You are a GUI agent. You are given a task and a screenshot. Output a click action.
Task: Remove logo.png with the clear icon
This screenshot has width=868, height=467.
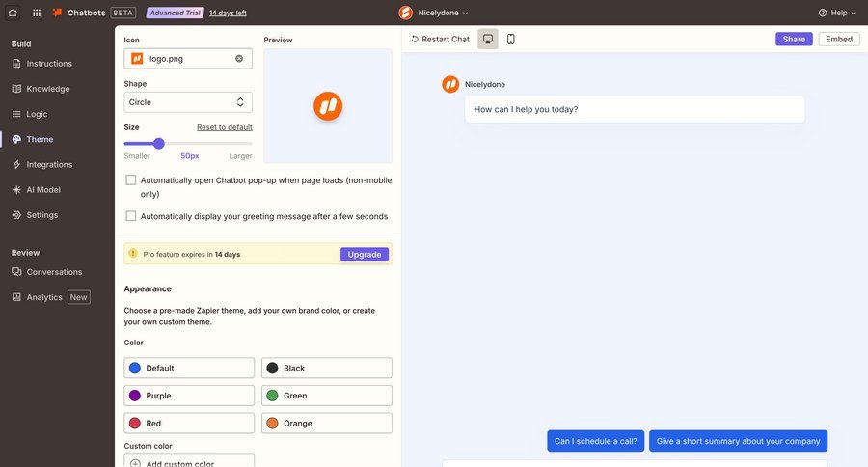tap(239, 58)
